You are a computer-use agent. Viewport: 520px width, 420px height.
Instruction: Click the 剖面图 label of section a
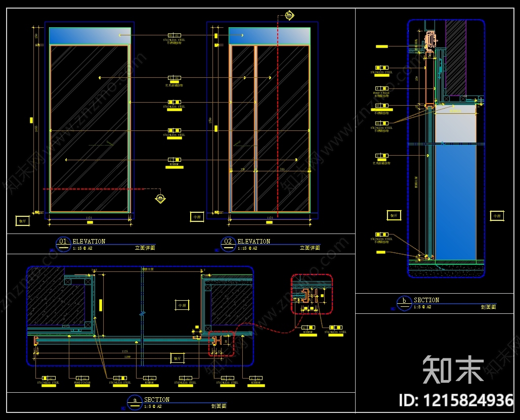(219, 406)
